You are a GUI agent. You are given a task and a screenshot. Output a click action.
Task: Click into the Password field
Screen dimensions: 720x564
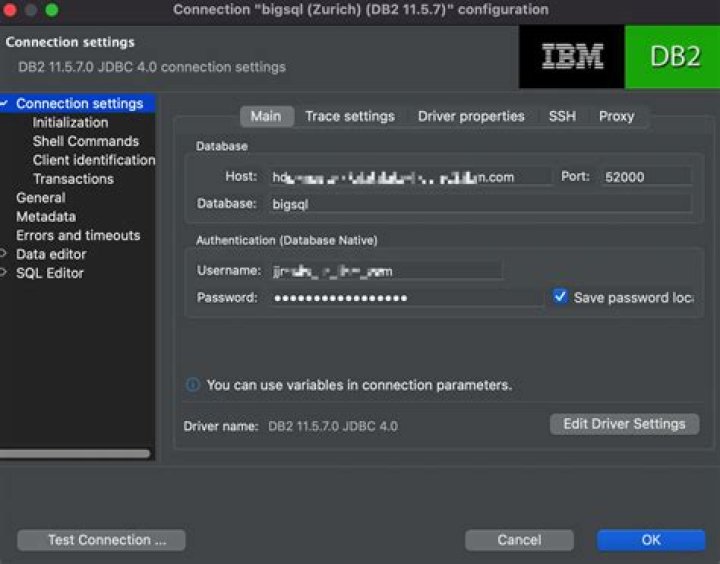click(406, 298)
